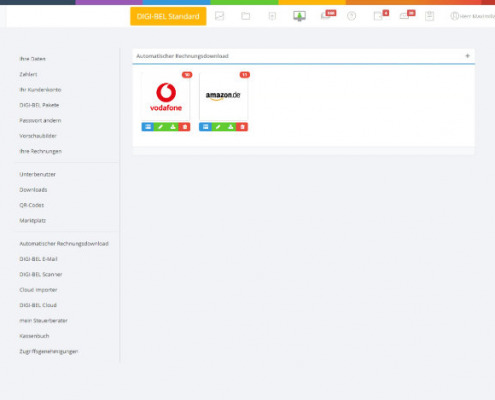Open Ihr Kundenkonto in sidebar
The width and height of the screenshot is (495, 400).
pyautogui.click(x=40, y=89)
